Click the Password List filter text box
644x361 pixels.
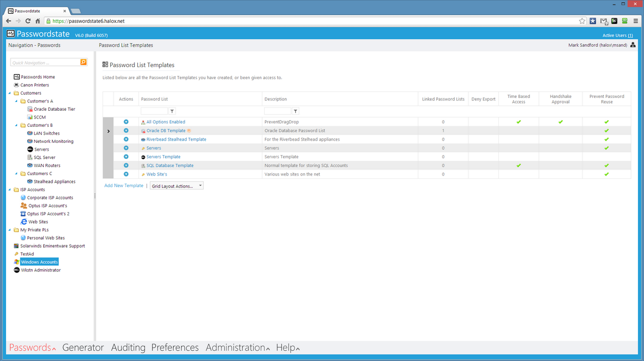click(154, 111)
